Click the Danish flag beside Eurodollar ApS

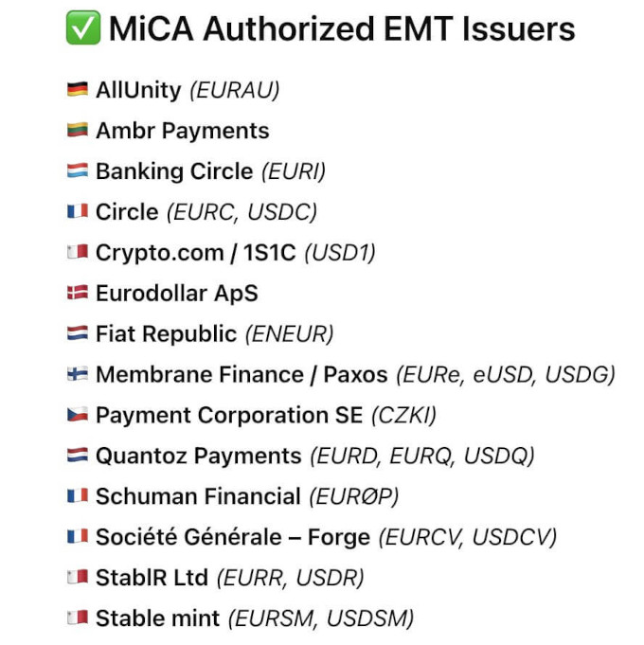click(x=78, y=293)
